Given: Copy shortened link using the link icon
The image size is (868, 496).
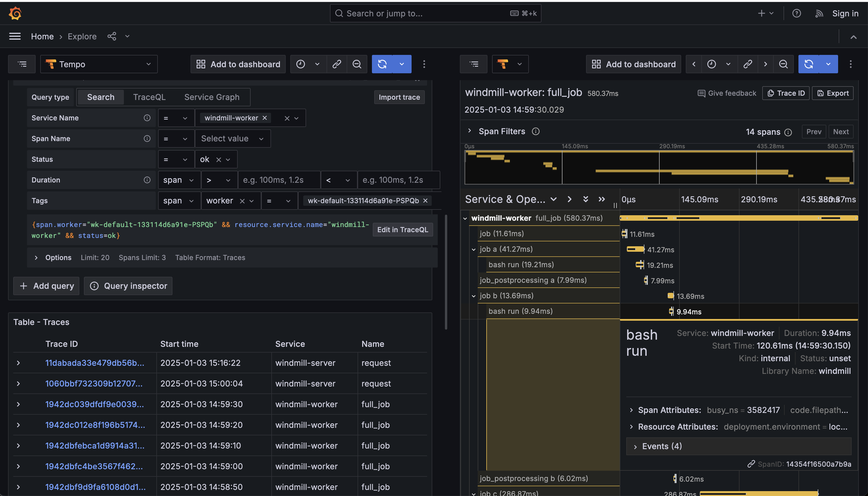Looking at the screenshot, I should pos(337,64).
